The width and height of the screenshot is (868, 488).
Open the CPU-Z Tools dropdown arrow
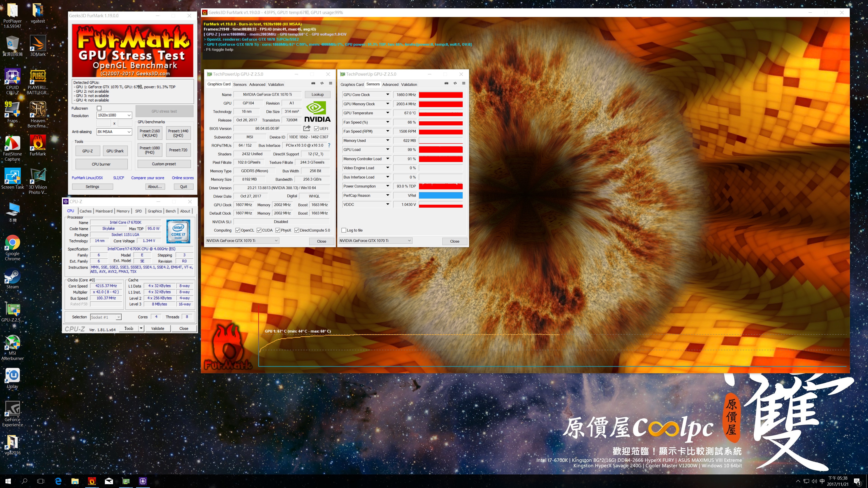click(141, 328)
